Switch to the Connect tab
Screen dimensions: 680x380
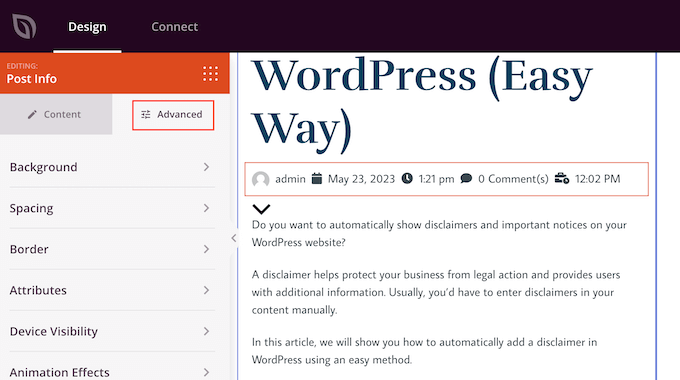tap(174, 27)
